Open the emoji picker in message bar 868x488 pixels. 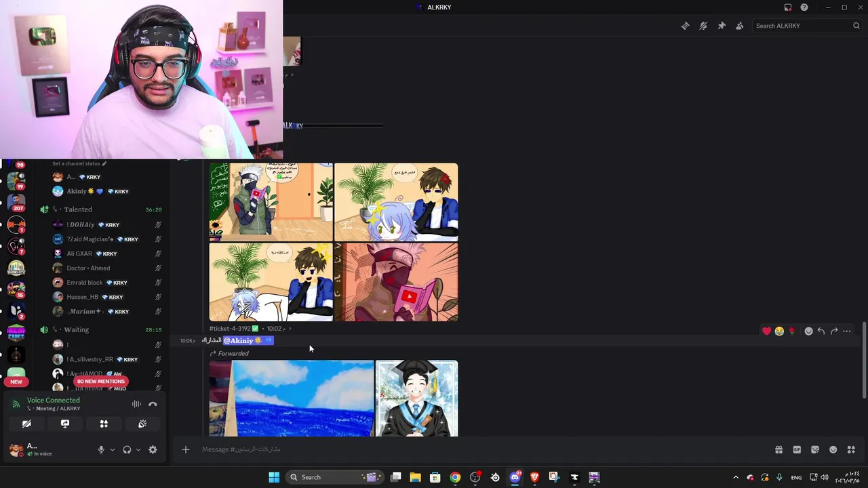[x=833, y=449]
